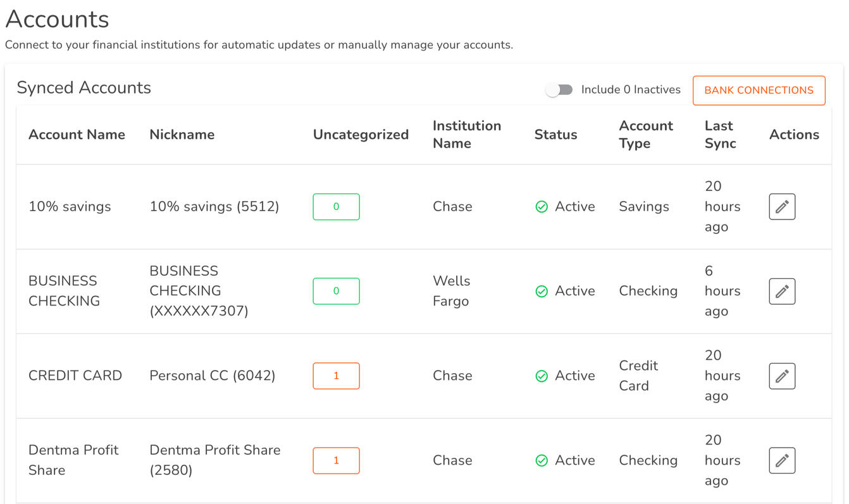Sort by Nickname column header

[x=182, y=135]
